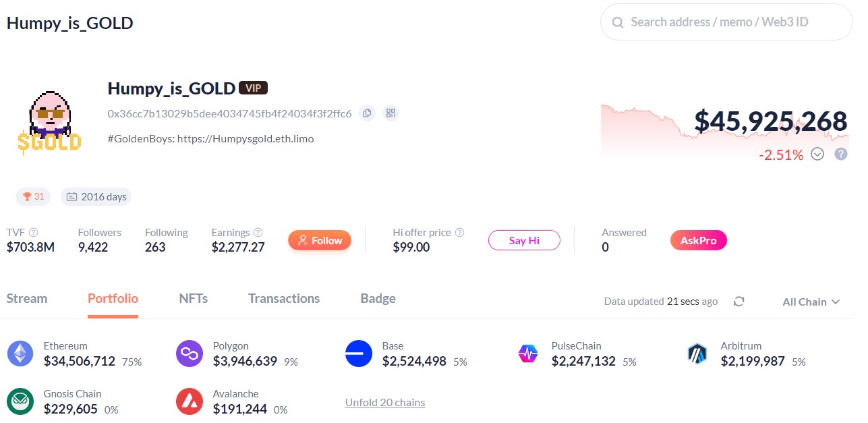Open the All Chain dropdown
This screenshot has height=423, width=868.
click(x=809, y=302)
